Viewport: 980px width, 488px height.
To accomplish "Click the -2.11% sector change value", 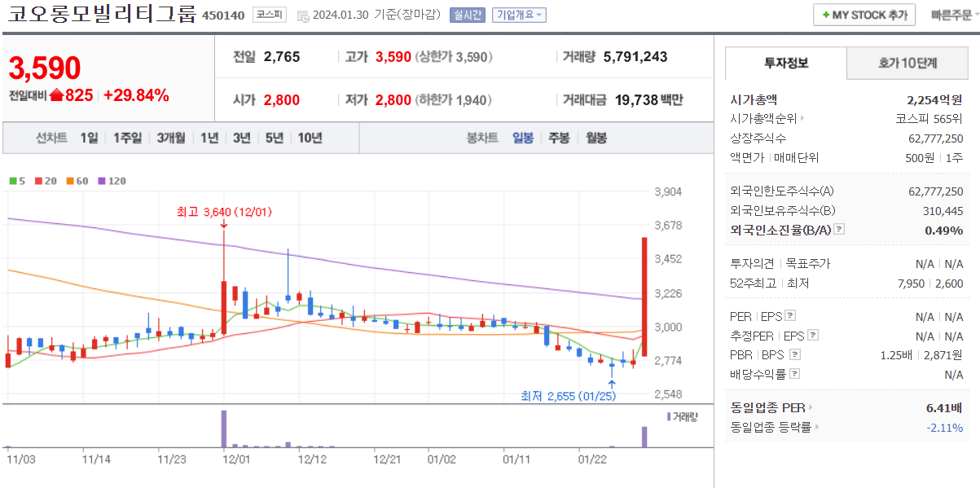I will [945, 427].
